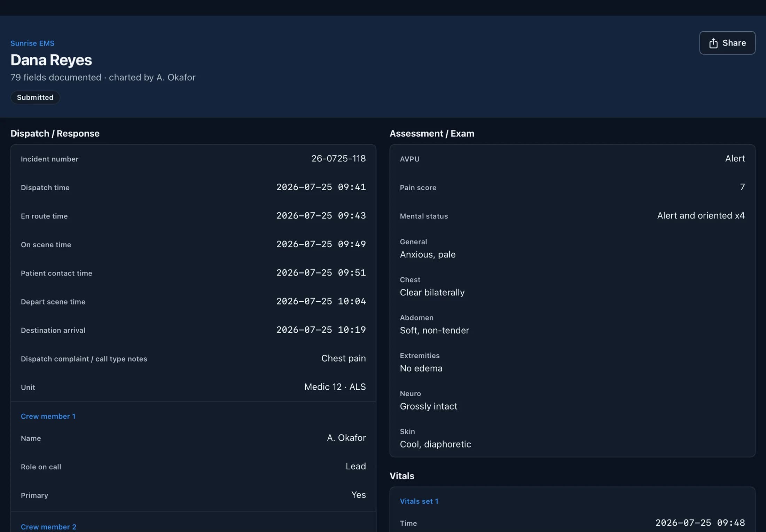The image size is (766, 532).
Task: Select the patient name Dana Reyes
Action: coord(51,60)
